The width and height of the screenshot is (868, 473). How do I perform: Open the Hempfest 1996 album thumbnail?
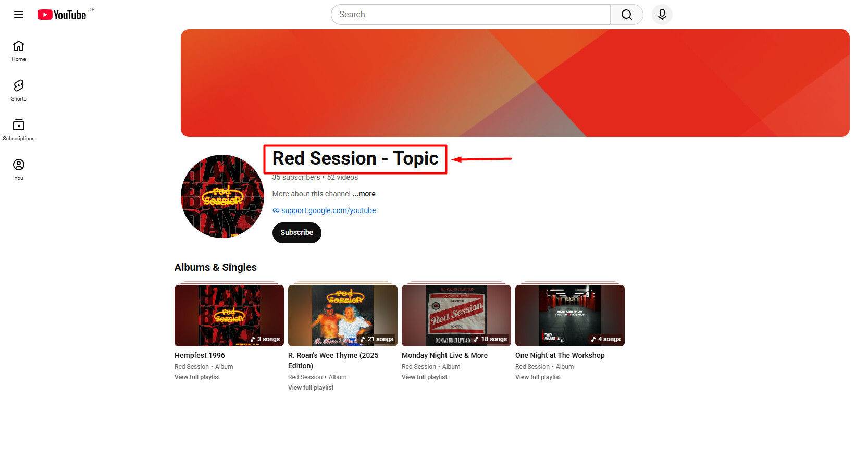click(229, 315)
